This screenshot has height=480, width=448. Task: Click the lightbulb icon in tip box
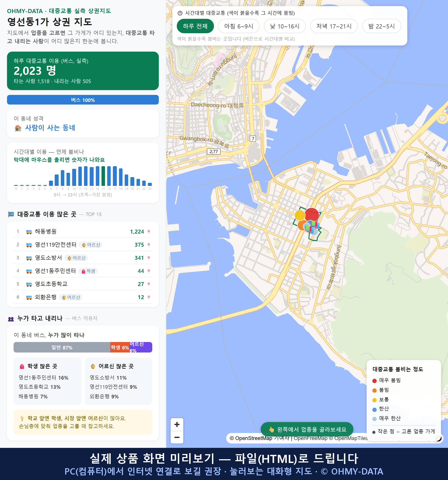click(22, 418)
